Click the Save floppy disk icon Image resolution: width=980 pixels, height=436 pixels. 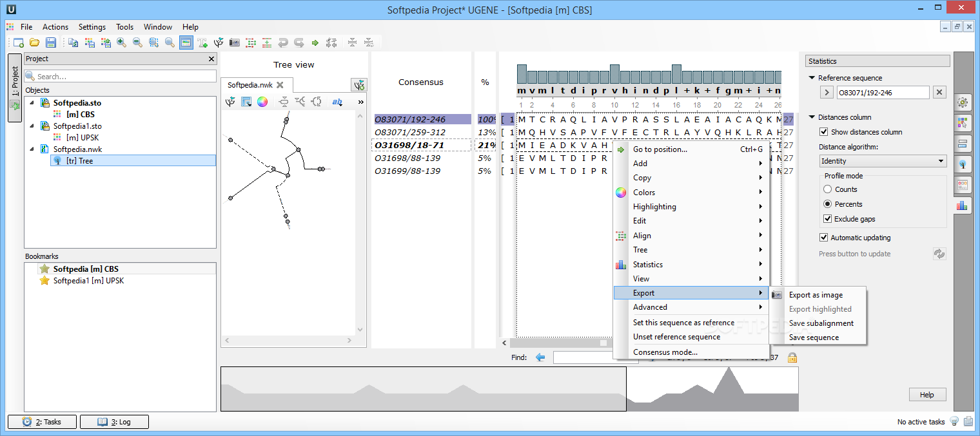pyautogui.click(x=50, y=43)
